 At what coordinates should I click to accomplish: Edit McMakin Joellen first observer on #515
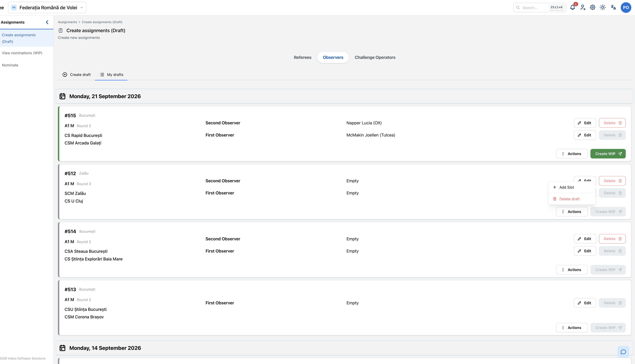coord(585,135)
